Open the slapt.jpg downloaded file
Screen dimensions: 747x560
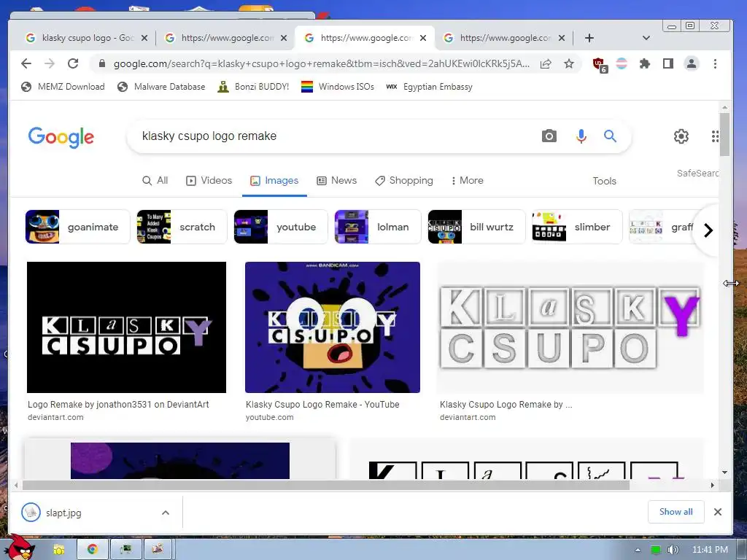point(63,513)
